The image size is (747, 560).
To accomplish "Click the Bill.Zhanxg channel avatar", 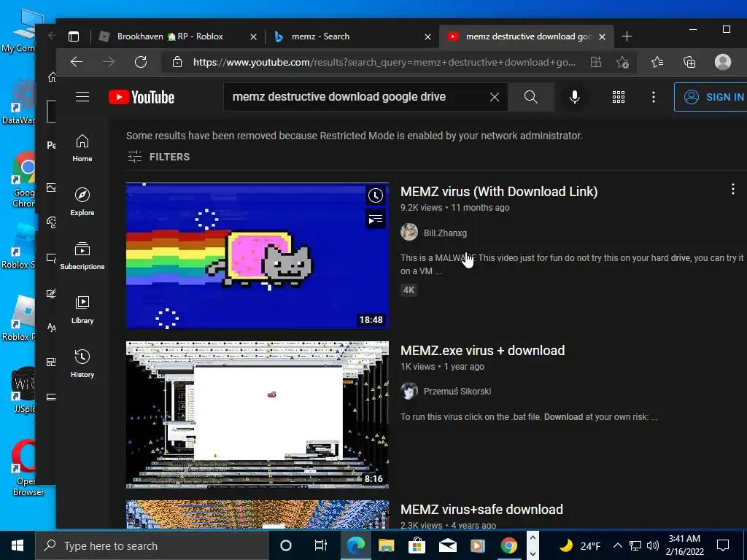I will pyautogui.click(x=409, y=233).
